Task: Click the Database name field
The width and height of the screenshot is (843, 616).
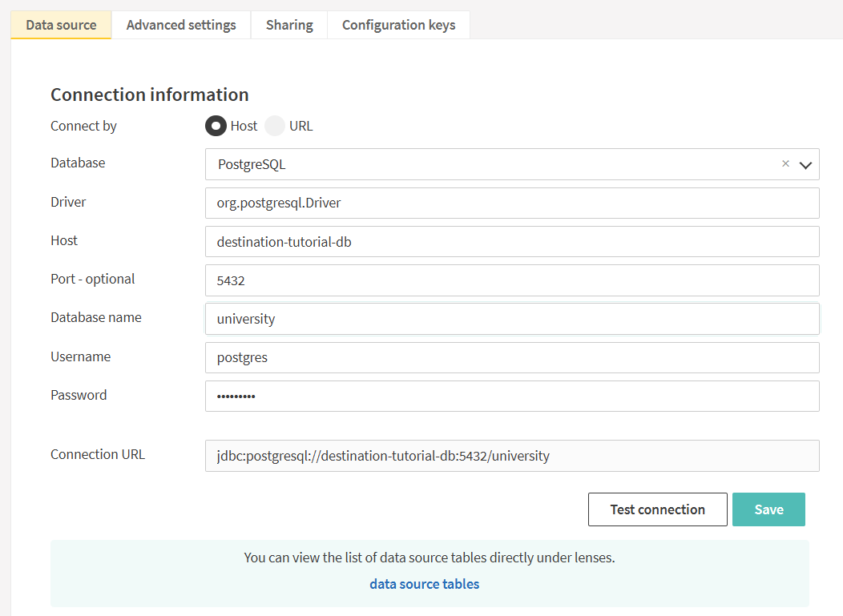Action: [511, 319]
